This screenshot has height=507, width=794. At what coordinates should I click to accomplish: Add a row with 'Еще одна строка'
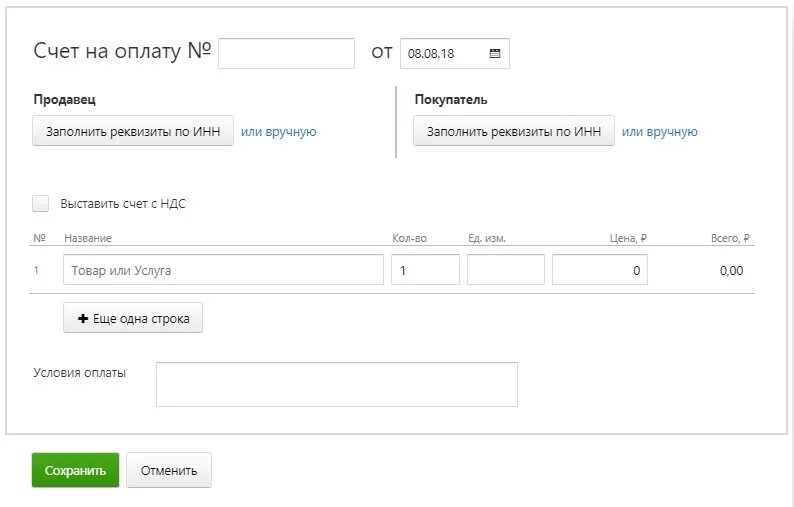coord(133,318)
